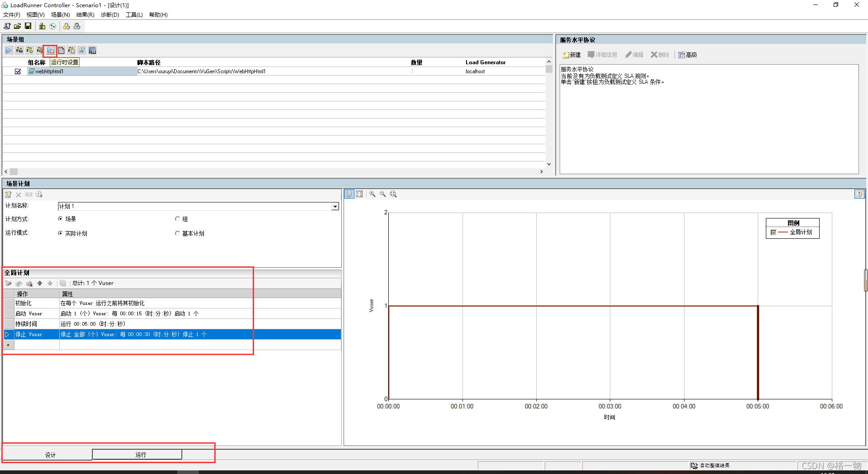Switch to the 运行 tab at bottom
This screenshot has width=868, height=474.
click(x=137, y=455)
